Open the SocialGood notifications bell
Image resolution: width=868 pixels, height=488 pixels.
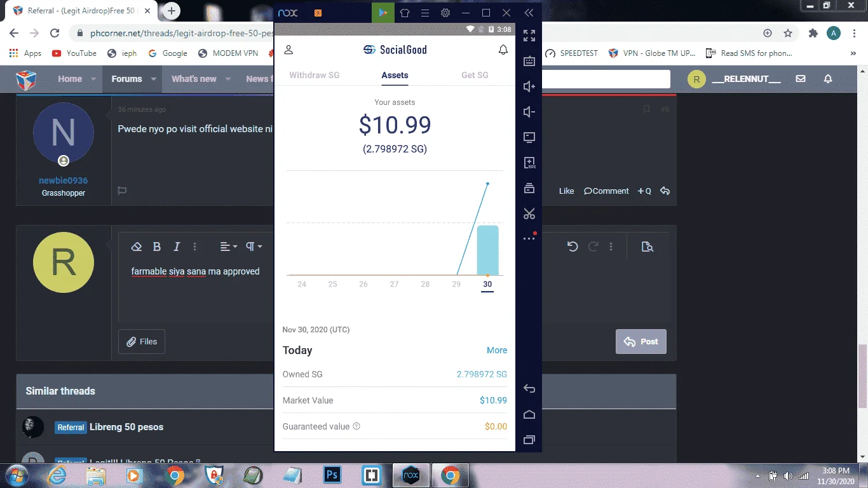[503, 50]
